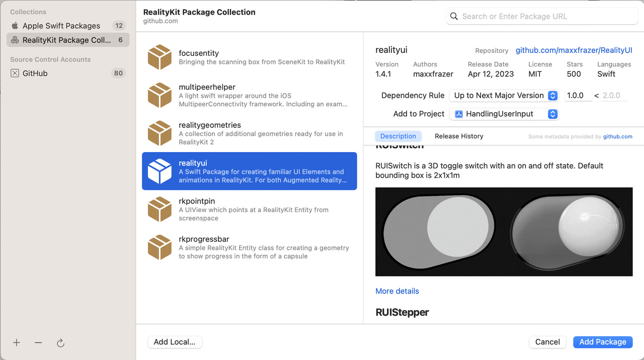Click the plus icon to add a collection
This screenshot has width=644, height=360.
click(x=17, y=342)
